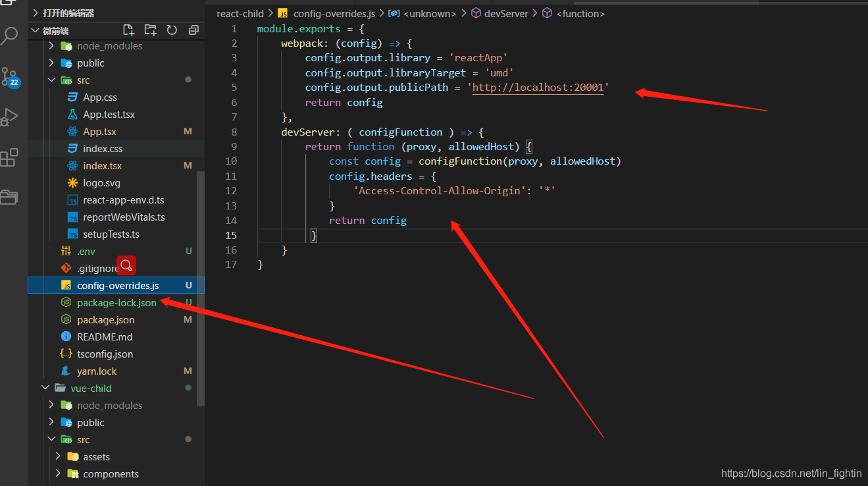
Task: Click line number 1 in gutter
Action: tap(234, 29)
